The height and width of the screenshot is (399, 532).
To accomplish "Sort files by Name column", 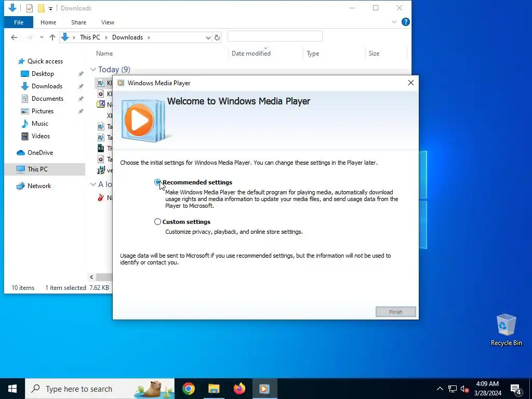I will pyautogui.click(x=104, y=54).
